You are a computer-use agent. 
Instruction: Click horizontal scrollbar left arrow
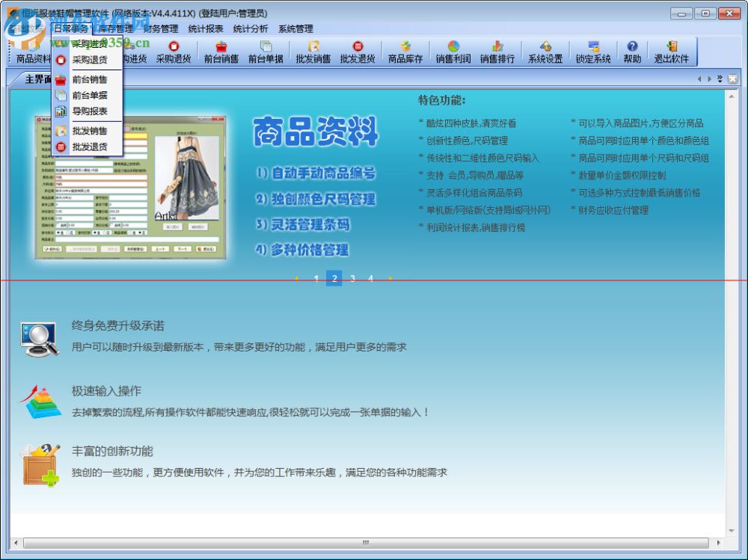[x=16, y=543]
